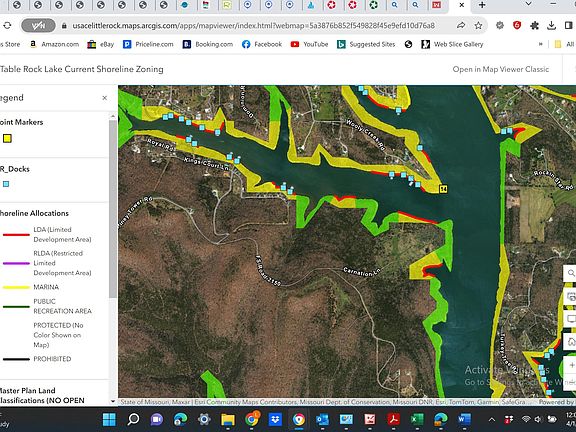Reload the page with the refresh icon
This screenshot has width=576, height=432.
(7, 25)
